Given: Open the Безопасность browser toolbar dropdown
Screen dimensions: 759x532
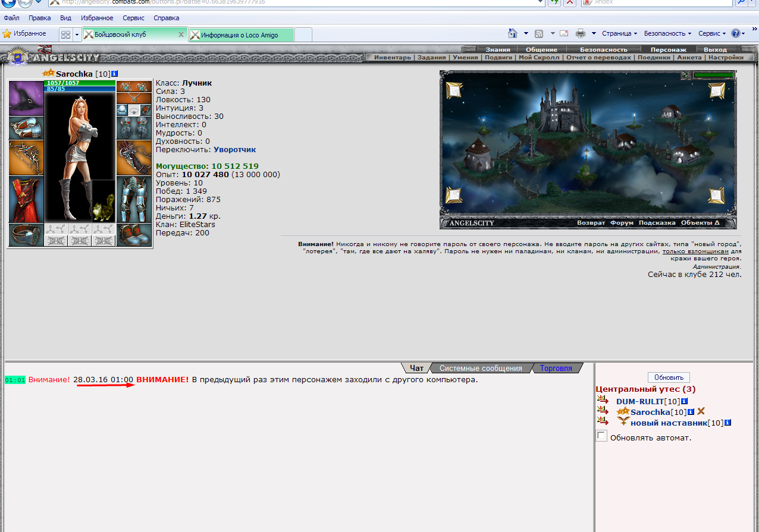Looking at the screenshot, I should [x=668, y=34].
